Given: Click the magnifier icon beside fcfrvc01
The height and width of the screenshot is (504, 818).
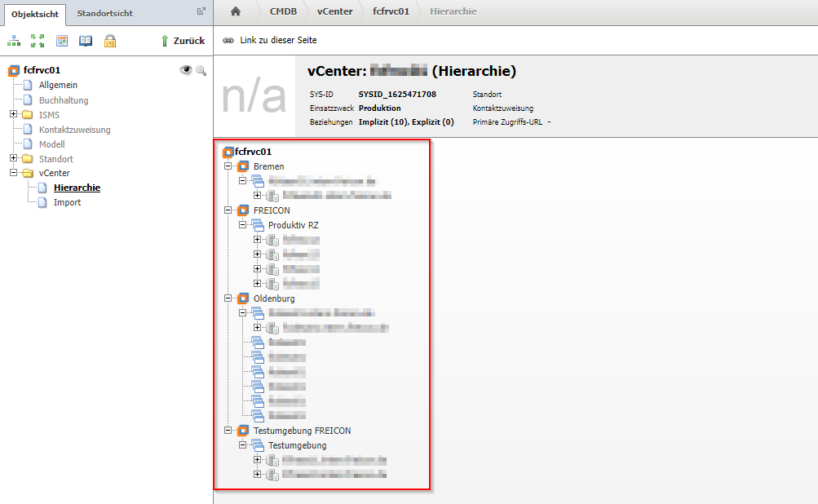Looking at the screenshot, I should pyautogui.click(x=201, y=71).
